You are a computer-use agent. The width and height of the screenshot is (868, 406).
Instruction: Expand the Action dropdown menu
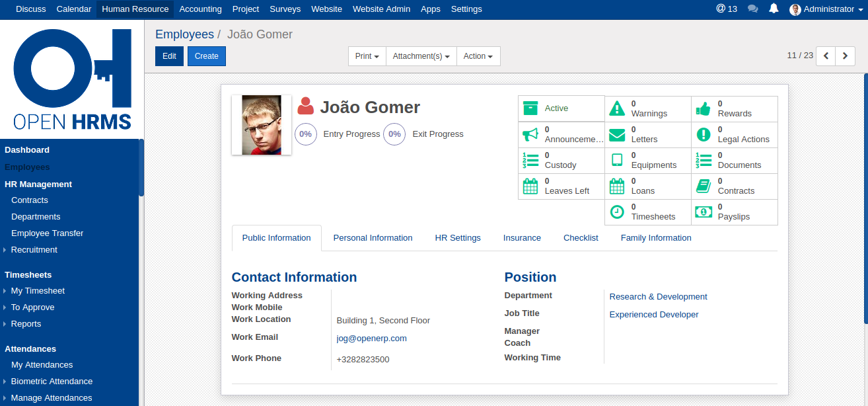(478, 56)
